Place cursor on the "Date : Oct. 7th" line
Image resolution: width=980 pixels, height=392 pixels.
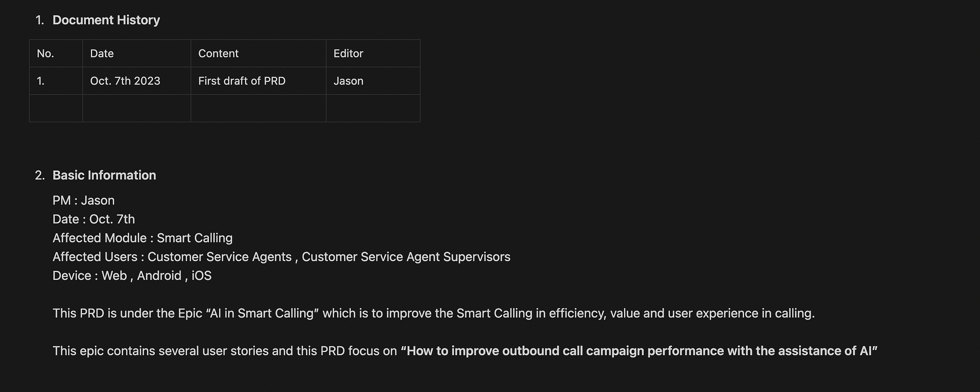pyautogui.click(x=94, y=219)
